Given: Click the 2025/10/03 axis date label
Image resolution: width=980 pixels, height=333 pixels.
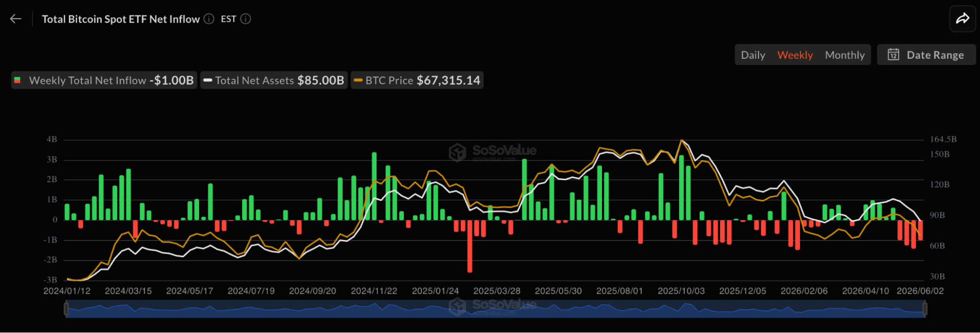Looking at the screenshot, I should (681, 291).
